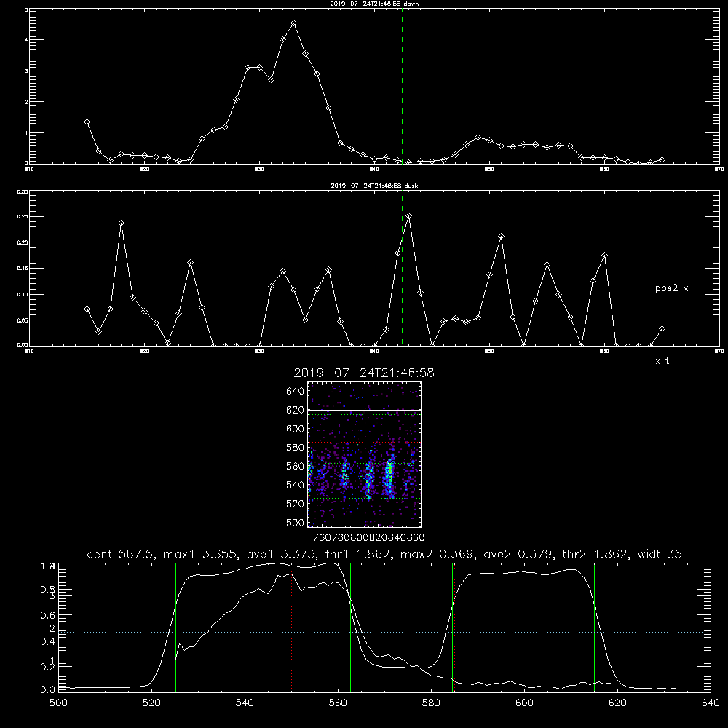Click the first diamond data point of dawn plot

click(87, 122)
